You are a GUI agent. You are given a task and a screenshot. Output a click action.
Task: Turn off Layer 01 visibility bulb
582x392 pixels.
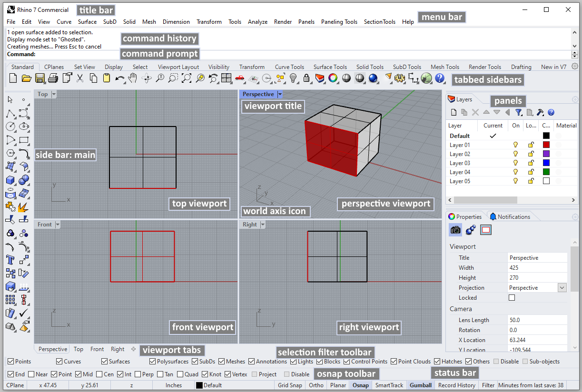(x=515, y=145)
